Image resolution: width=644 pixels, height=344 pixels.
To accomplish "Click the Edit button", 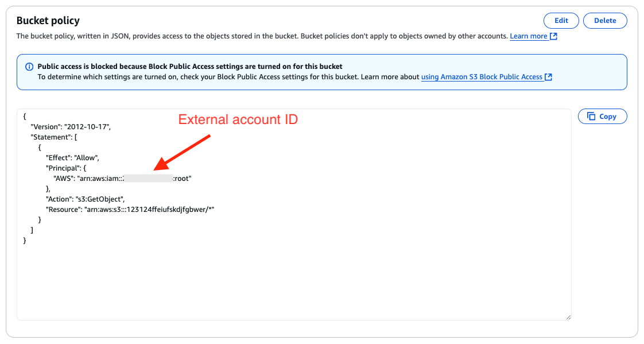I will pyautogui.click(x=561, y=20).
